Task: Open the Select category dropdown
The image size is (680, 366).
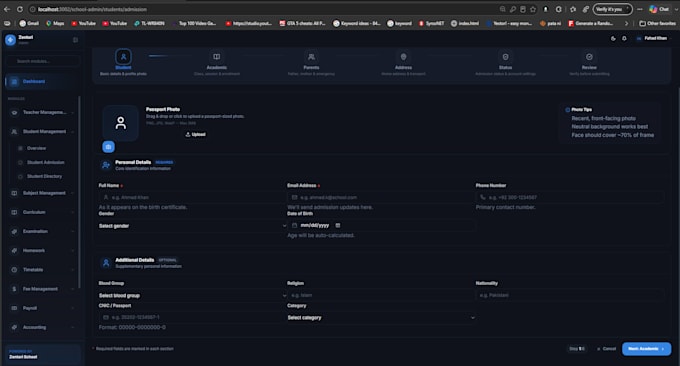Action: click(381, 317)
